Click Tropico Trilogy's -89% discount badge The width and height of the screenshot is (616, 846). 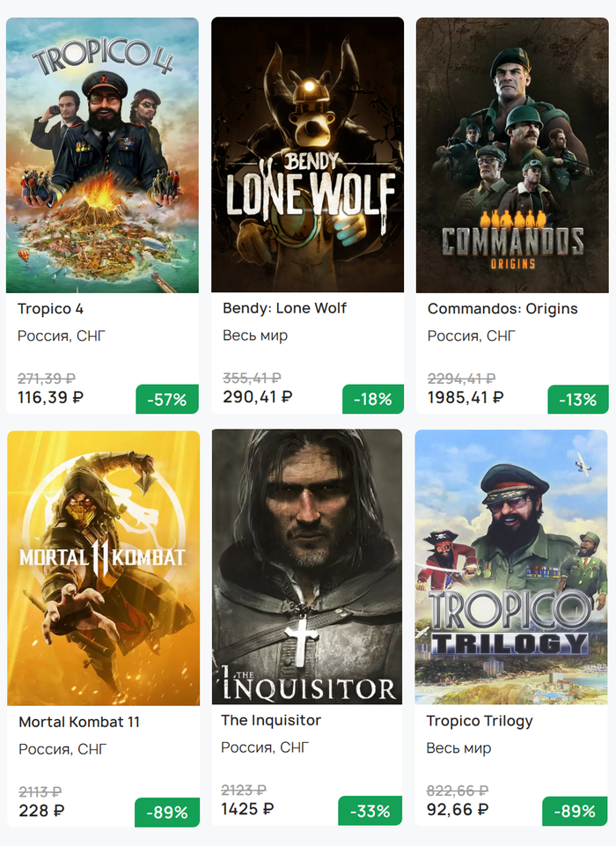tap(575, 812)
